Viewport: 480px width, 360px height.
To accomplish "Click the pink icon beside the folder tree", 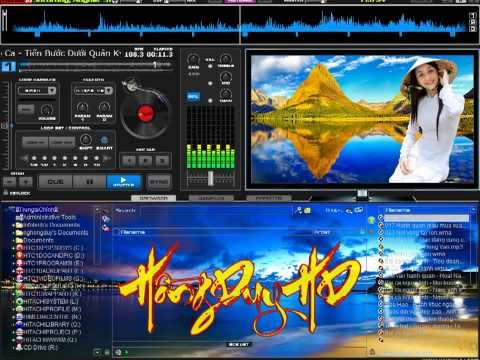I will click(106, 228).
